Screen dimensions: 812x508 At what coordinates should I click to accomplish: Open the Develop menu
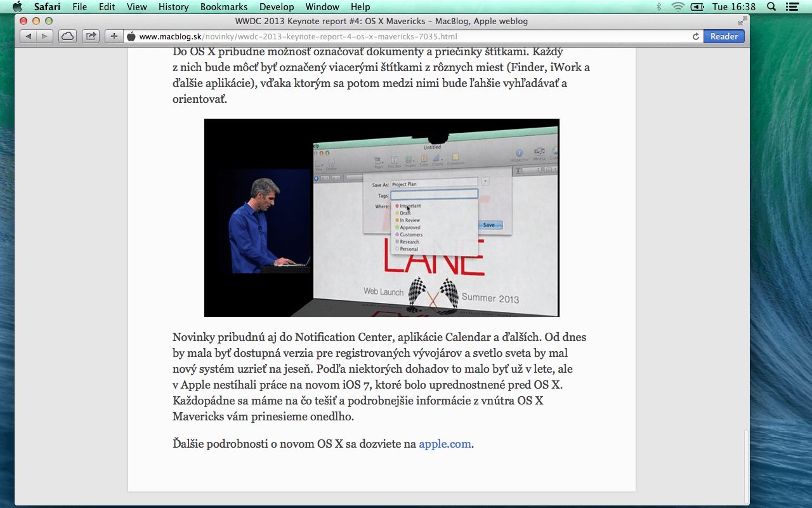coord(277,7)
